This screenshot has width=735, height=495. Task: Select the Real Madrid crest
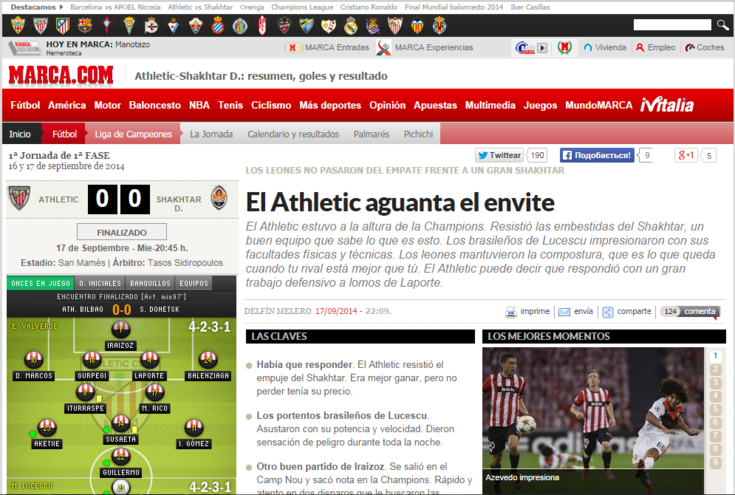click(351, 25)
